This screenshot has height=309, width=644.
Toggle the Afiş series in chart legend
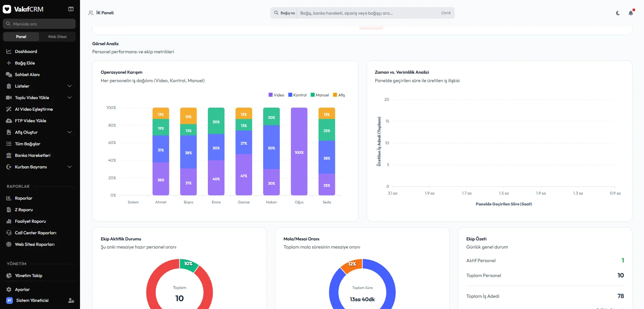click(x=339, y=95)
